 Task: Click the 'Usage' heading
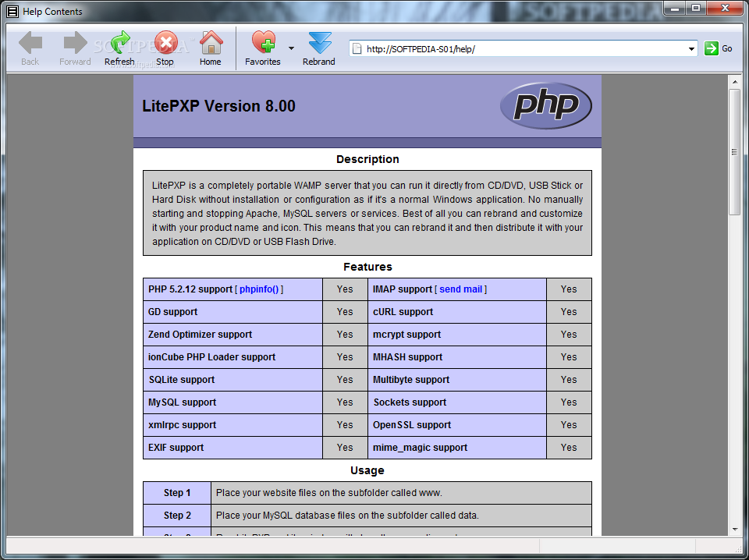point(367,470)
